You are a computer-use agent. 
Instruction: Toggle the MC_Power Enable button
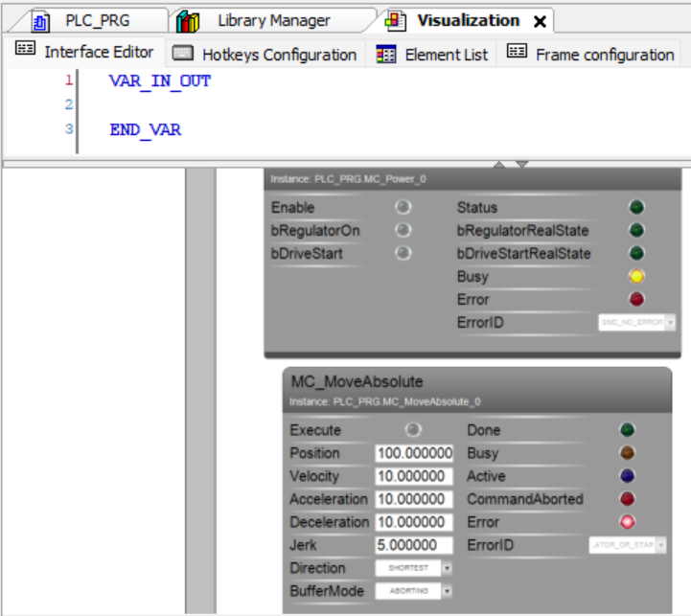coord(403,207)
